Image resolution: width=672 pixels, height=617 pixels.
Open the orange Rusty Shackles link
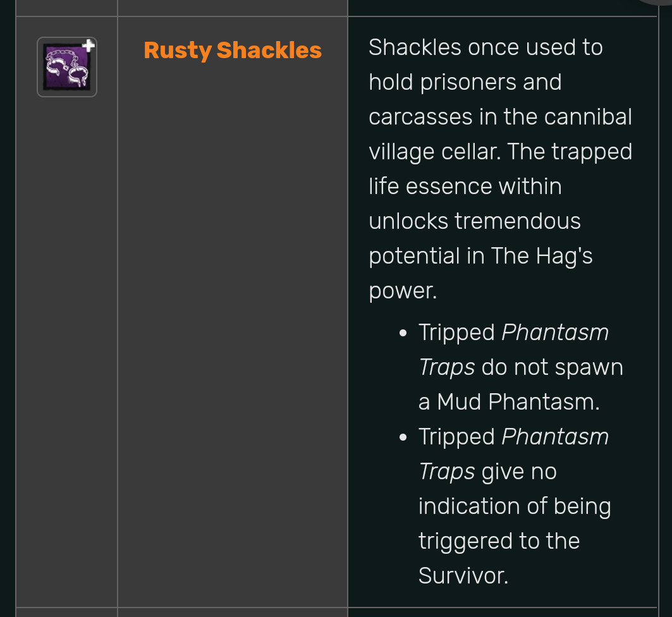click(232, 51)
